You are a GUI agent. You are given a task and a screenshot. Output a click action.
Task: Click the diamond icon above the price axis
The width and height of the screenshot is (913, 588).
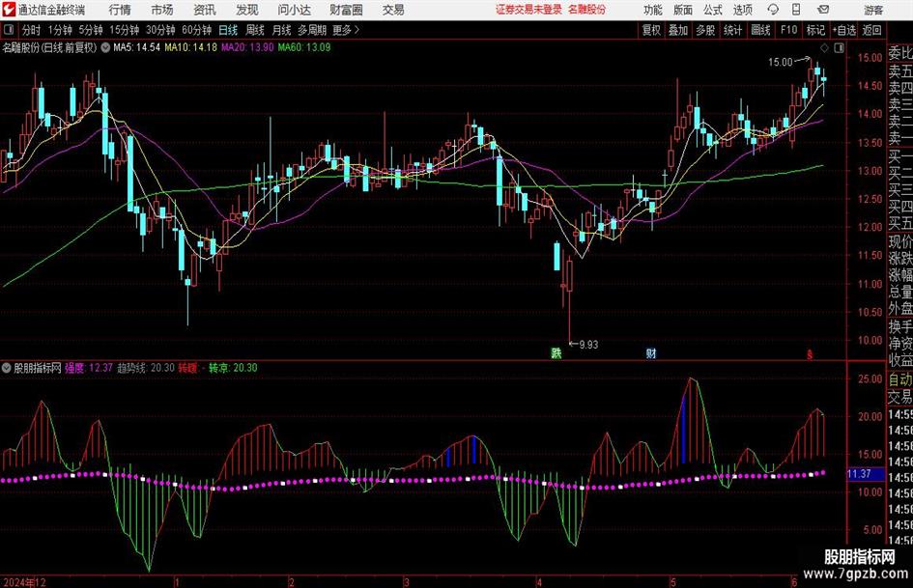point(824,47)
